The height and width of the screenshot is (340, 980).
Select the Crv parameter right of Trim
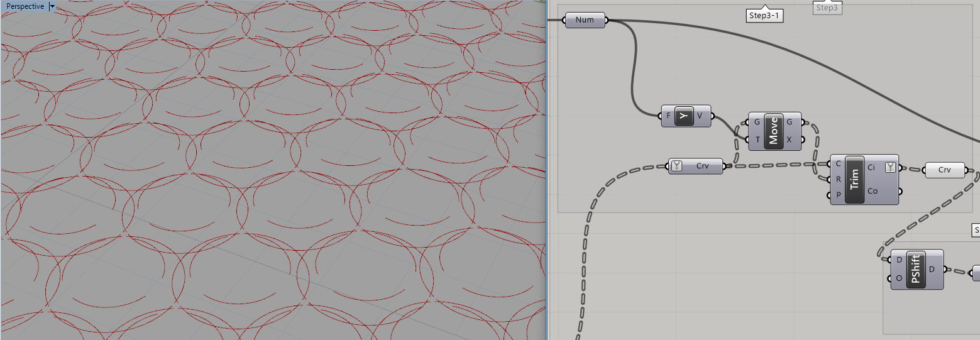point(944,170)
